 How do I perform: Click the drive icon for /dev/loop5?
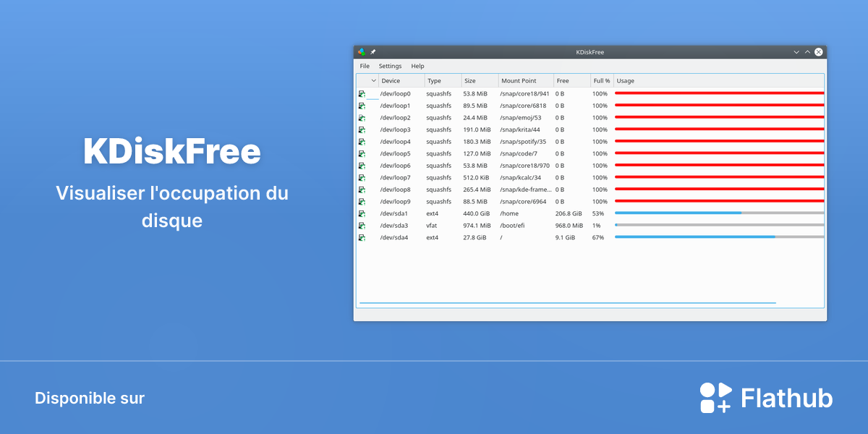pos(362,153)
